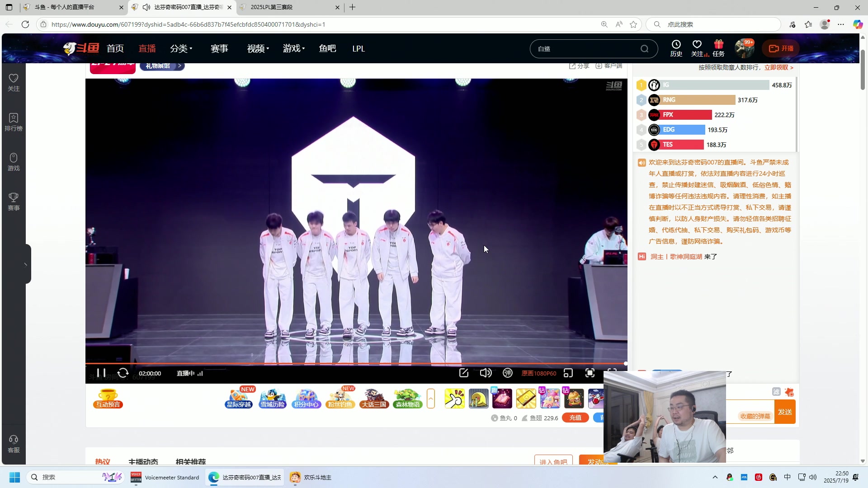Image resolution: width=868 pixels, height=488 pixels.
Task: Open 赛事 trophy in left sidebar
Action: pyautogui.click(x=14, y=202)
